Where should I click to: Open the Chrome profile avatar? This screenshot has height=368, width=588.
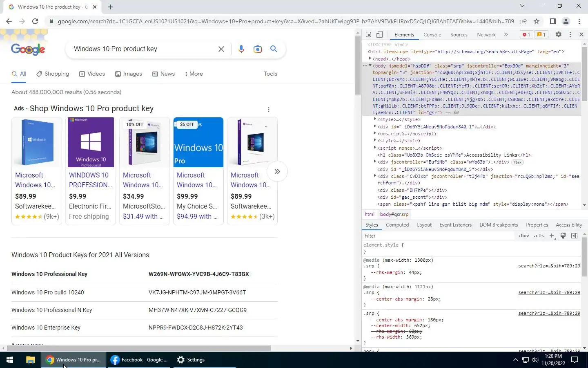point(566,21)
